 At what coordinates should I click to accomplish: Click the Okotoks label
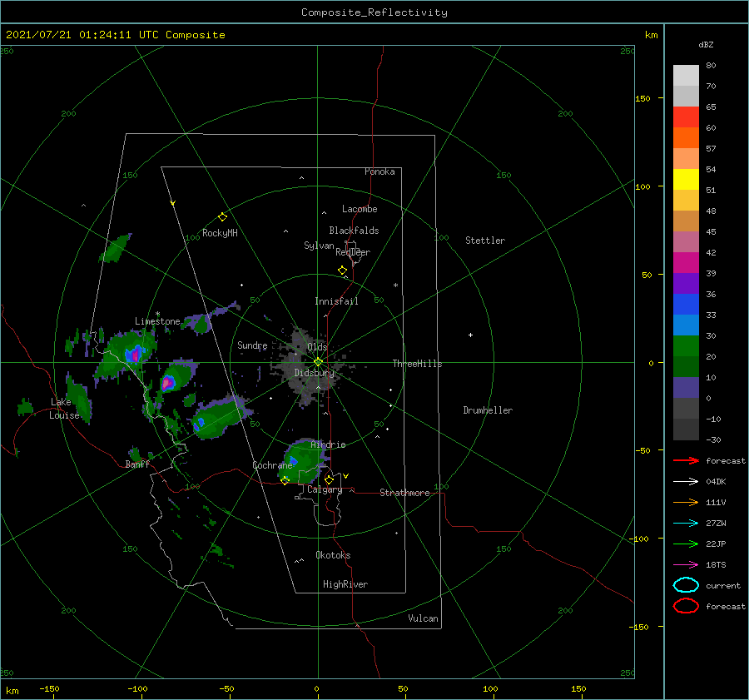coord(333,555)
